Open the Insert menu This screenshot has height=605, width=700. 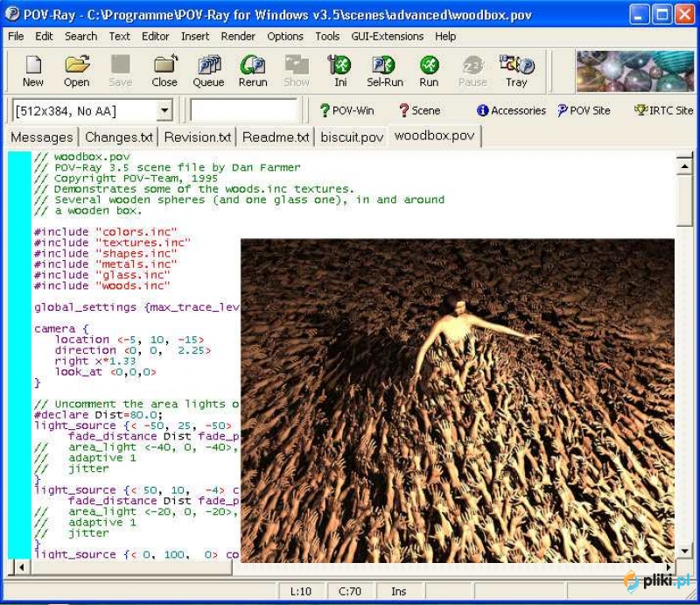pos(195,36)
